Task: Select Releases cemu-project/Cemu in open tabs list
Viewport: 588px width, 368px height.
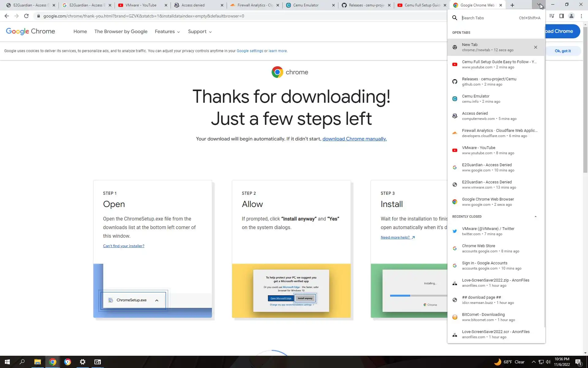Action: [x=489, y=82]
